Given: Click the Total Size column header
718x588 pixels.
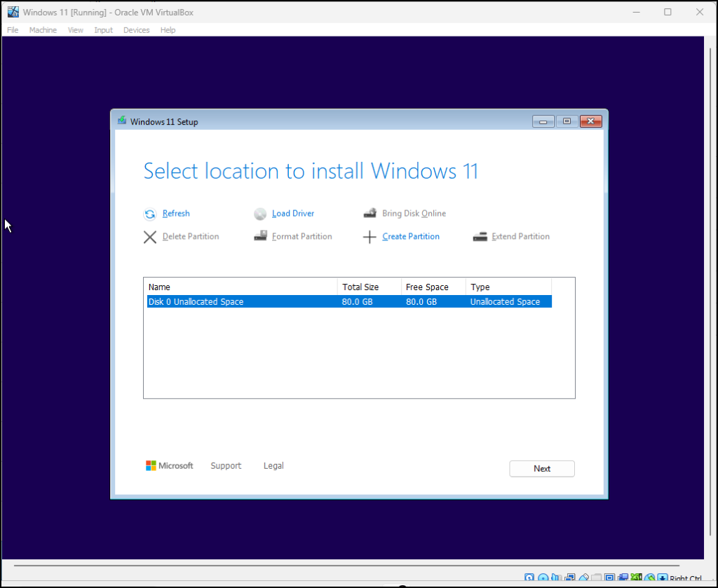Looking at the screenshot, I should click(x=370, y=287).
